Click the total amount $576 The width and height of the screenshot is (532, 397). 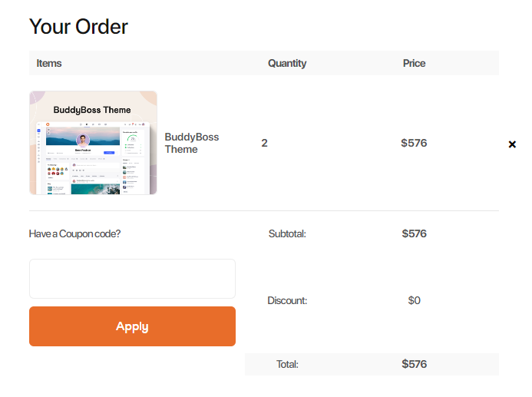414,364
